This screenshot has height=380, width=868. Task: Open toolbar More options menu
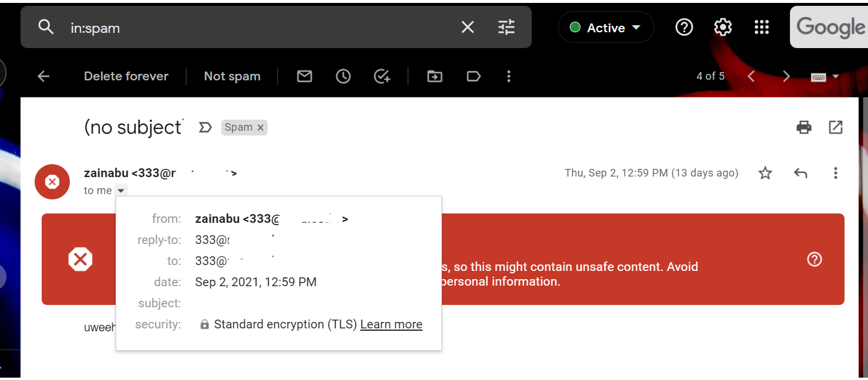(508, 76)
